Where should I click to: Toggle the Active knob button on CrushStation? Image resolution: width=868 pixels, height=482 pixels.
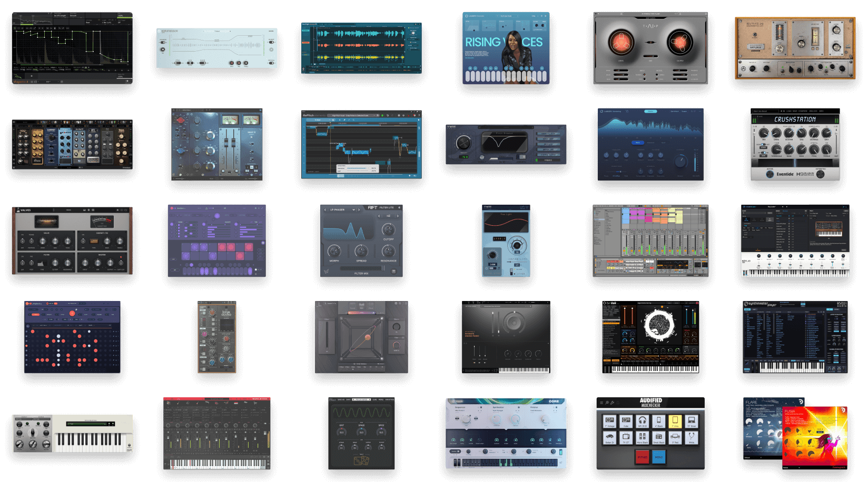pos(770,174)
